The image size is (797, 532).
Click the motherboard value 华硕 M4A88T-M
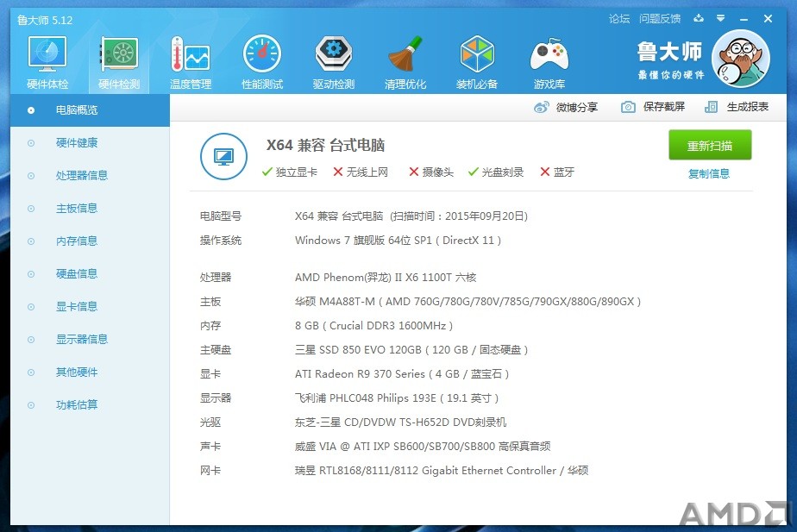point(468,302)
